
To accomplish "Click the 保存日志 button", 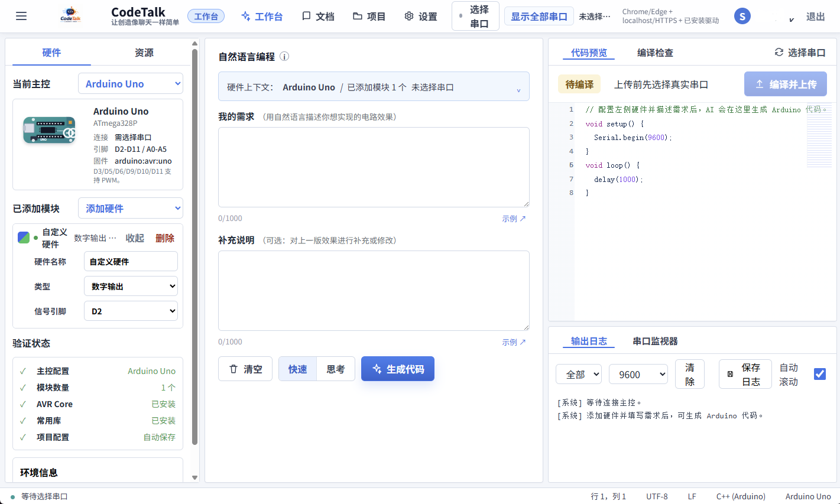I will [745, 374].
